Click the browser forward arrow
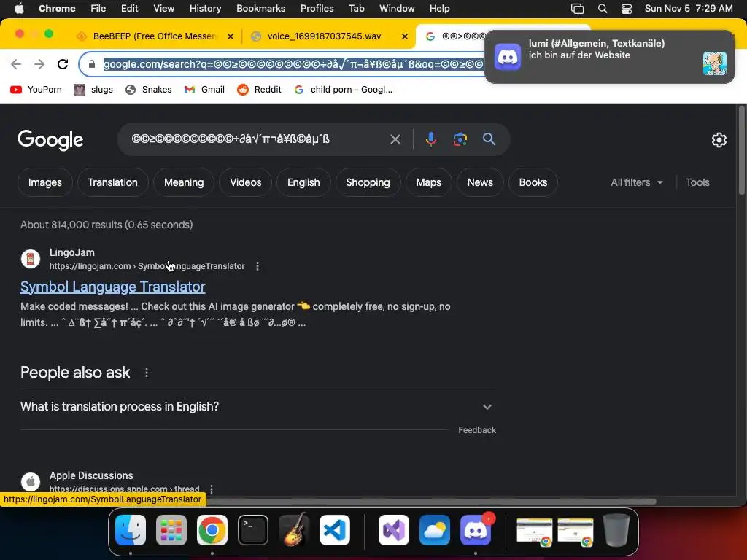Viewport: 747px width, 560px height. [39, 64]
